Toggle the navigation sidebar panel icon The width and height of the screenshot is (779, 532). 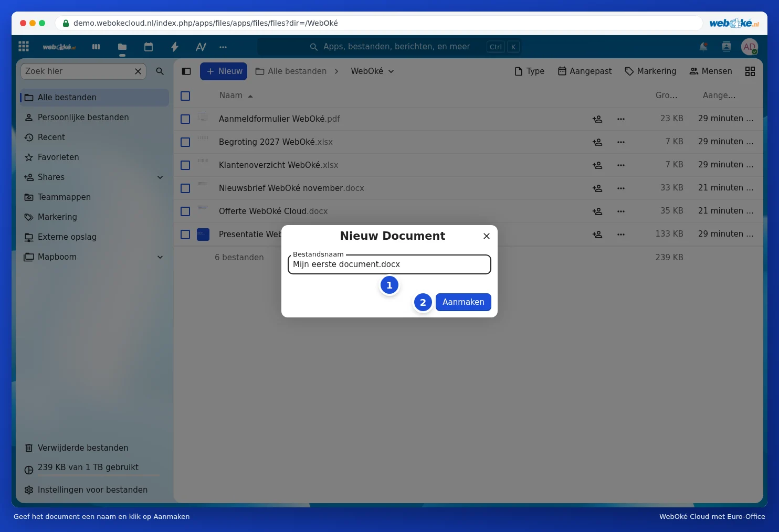click(186, 71)
